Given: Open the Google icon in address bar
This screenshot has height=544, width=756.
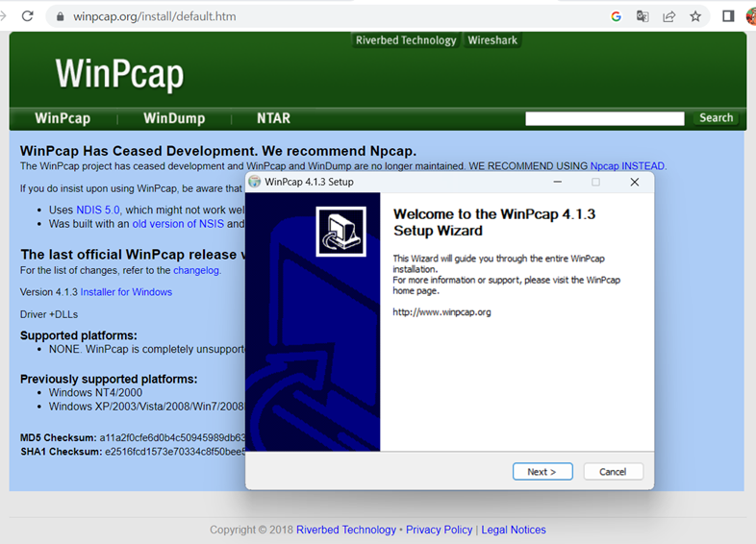Looking at the screenshot, I should (616, 16).
